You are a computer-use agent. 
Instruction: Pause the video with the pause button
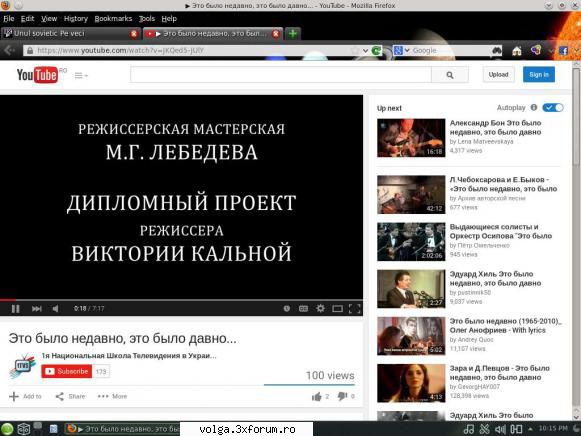[x=15, y=309]
